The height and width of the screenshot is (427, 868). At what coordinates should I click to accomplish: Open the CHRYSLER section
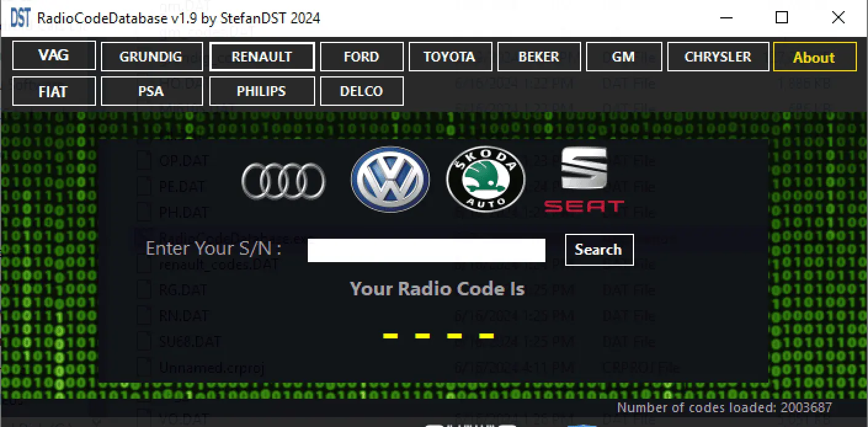[718, 57]
